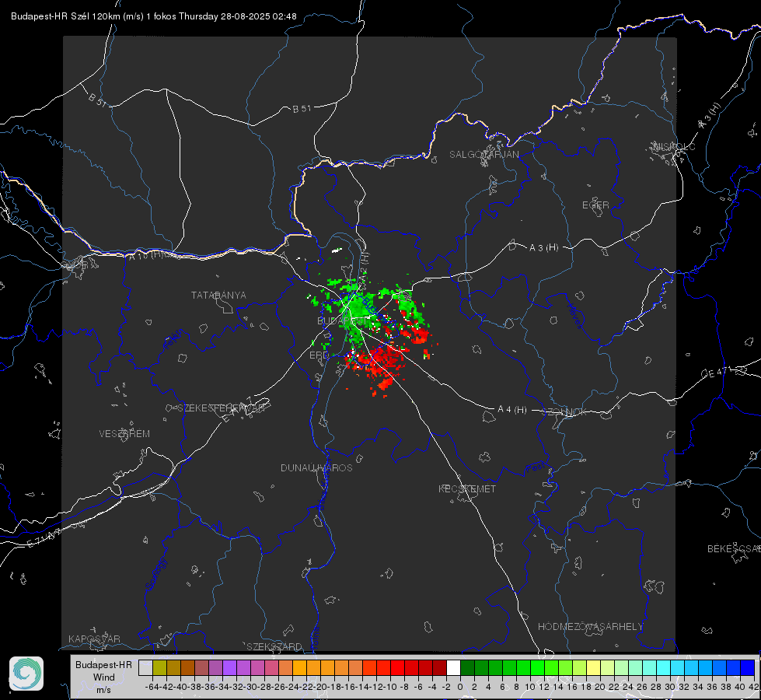761x700 pixels.
Task: Click the radar title with date 28-08-2025 02:48
Action: click(x=153, y=16)
